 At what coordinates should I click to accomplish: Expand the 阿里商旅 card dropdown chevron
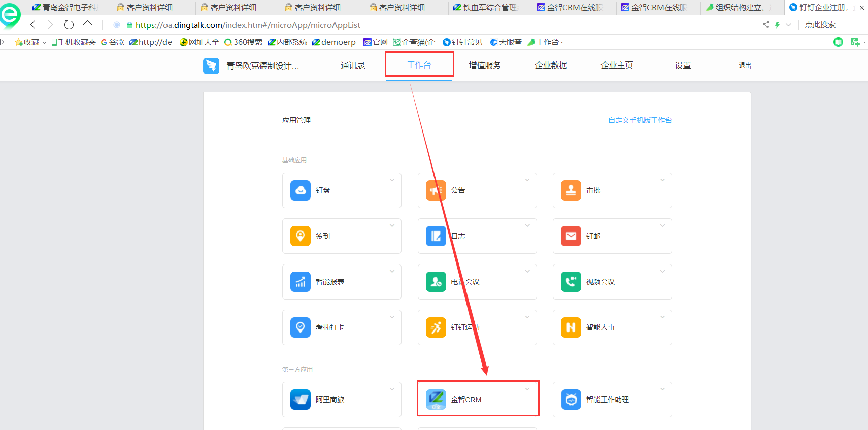click(392, 389)
